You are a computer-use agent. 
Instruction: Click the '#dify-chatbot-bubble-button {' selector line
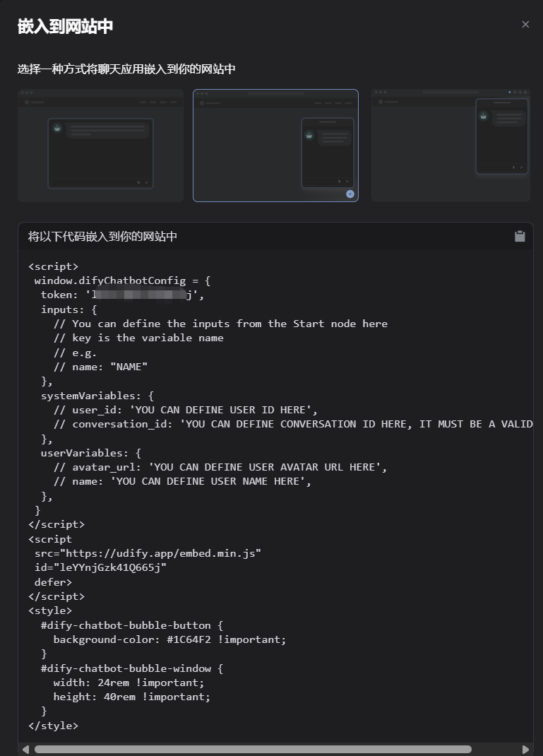coord(132,625)
